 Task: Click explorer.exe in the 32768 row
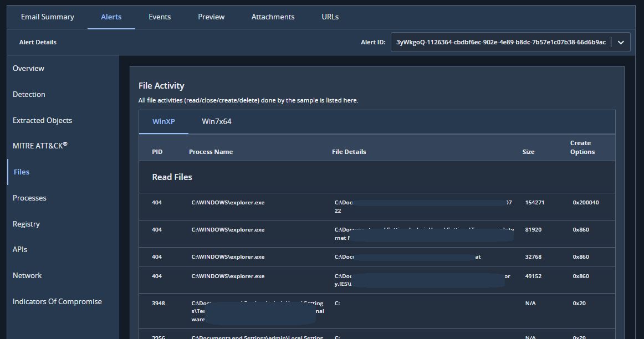pyautogui.click(x=228, y=257)
